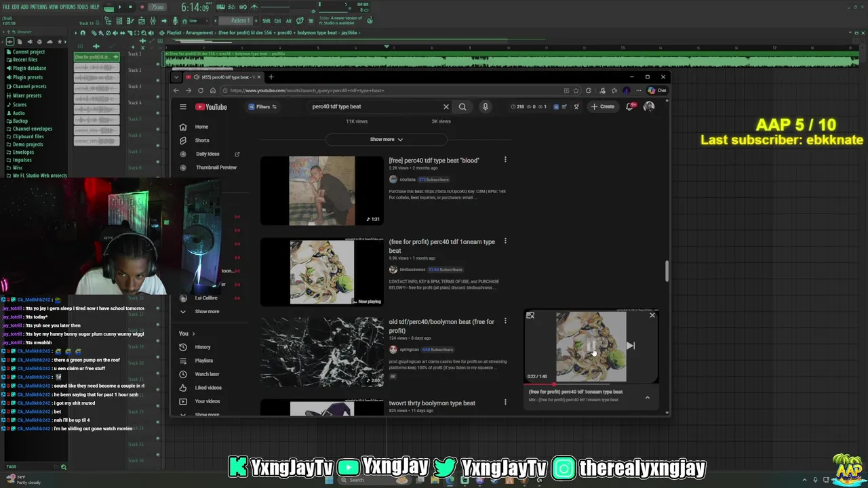Open options for 1oneam type beat video
The width and height of the screenshot is (868, 488).
click(505, 241)
